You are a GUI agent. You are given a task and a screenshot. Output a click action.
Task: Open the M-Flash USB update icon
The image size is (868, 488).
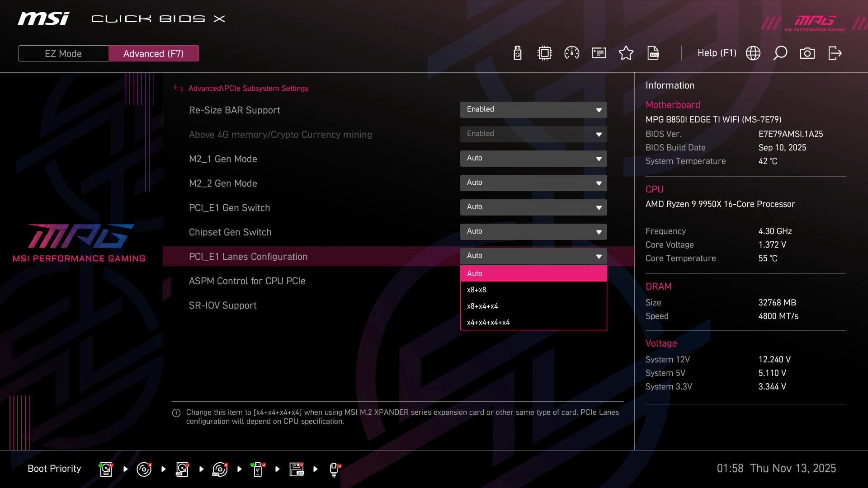coord(518,53)
